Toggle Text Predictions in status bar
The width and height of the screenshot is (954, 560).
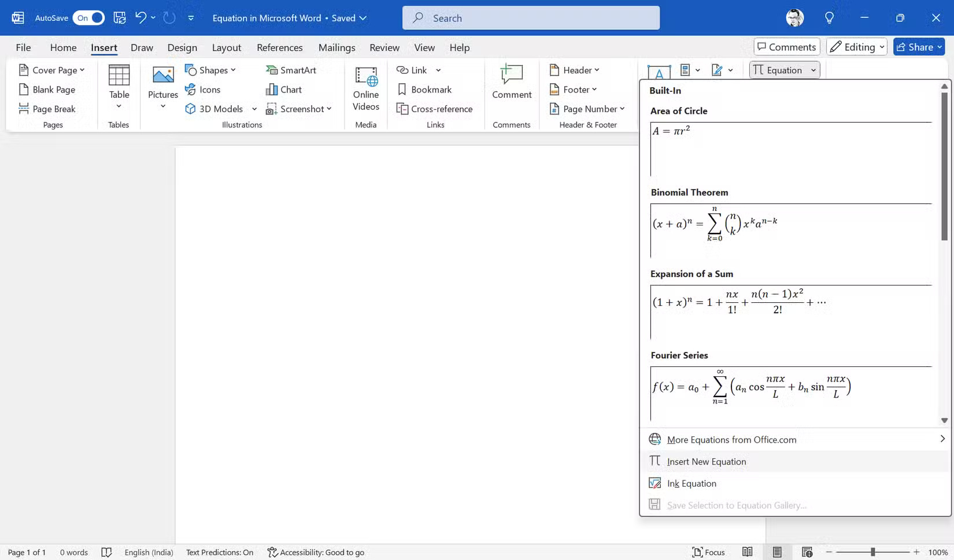tap(219, 552)
